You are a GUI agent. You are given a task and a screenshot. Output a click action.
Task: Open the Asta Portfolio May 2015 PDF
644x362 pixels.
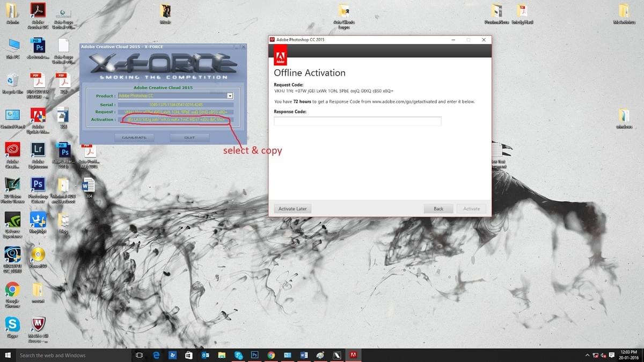coord(89,156)
